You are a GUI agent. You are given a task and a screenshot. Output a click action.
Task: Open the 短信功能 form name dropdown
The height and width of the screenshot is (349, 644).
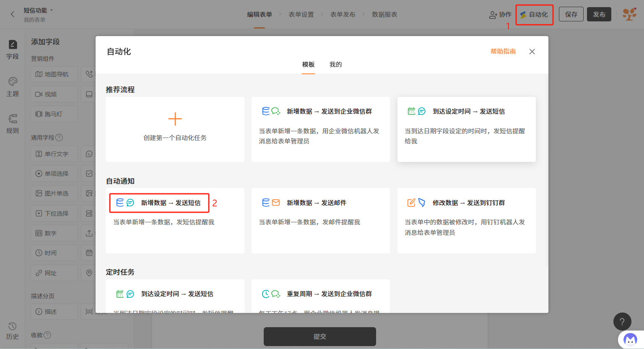(x=38, y=10)
